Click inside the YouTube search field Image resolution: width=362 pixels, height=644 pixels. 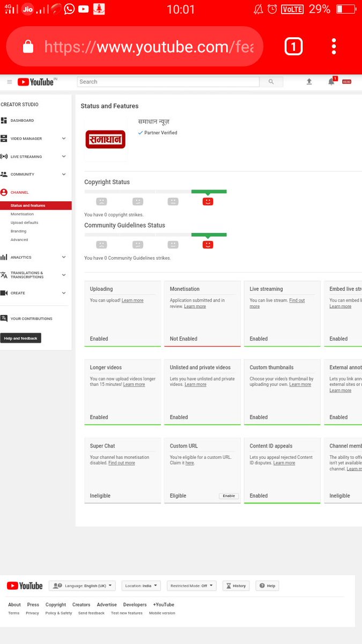click(x=168, y=82)
